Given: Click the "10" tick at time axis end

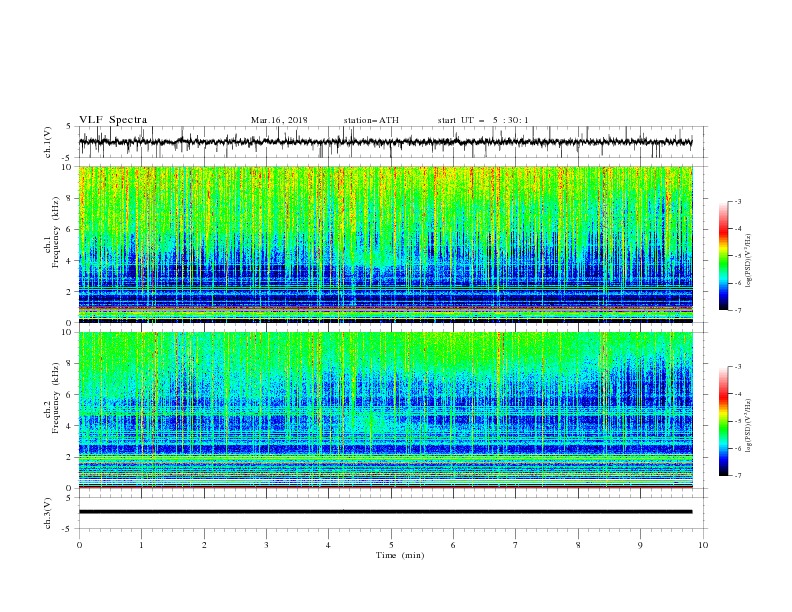Looking at the screenshot, I should [703, 545].
